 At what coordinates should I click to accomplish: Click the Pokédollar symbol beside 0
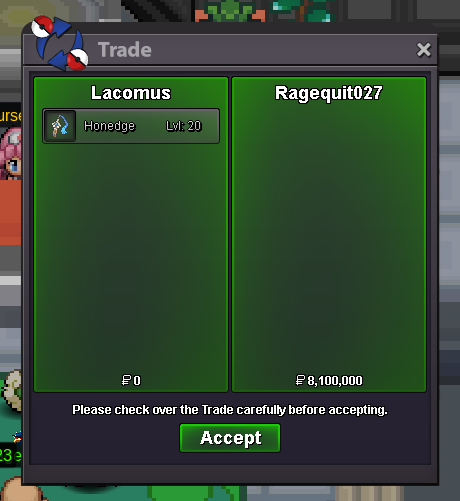tap(126, 380)
